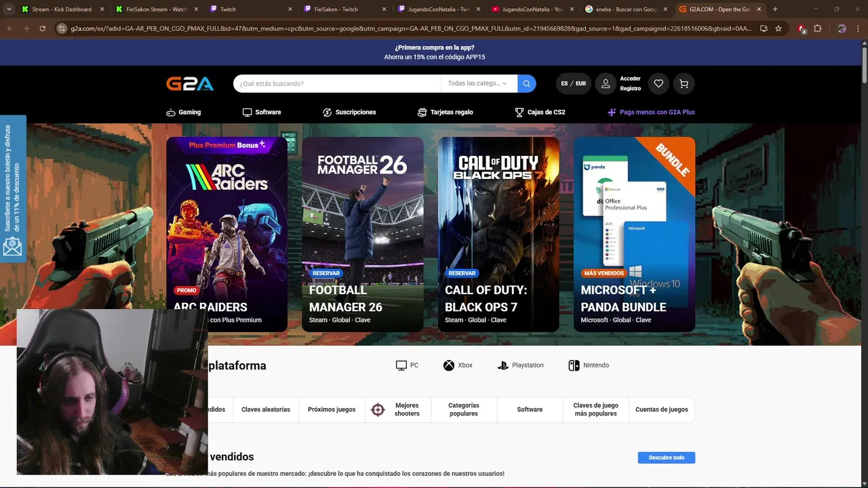Open the shopping cart icon
The image size is (868, 488).
(x=684, y=83)
